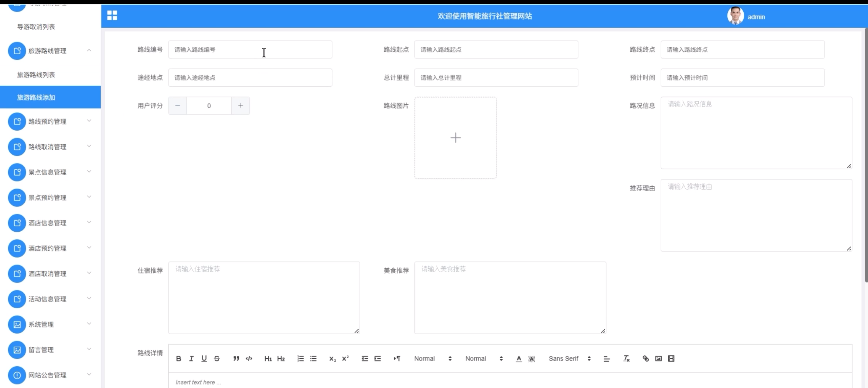
Task: Upload a route picture via plus box
Action: click(455, 137)
